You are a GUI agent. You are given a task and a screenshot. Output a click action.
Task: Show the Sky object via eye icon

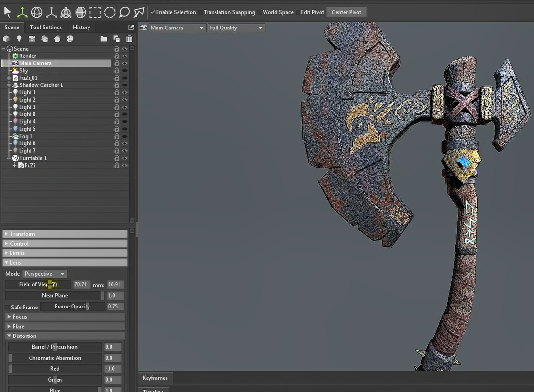125,71
